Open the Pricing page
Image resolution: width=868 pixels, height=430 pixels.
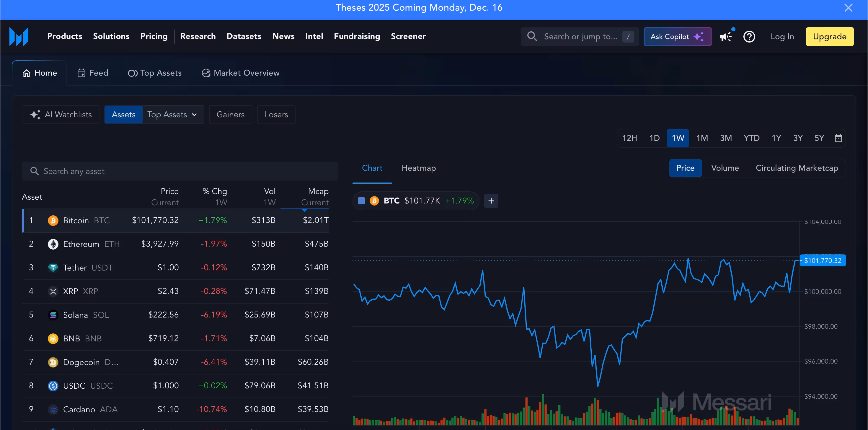pyautogui.click(x=154, y=36)
